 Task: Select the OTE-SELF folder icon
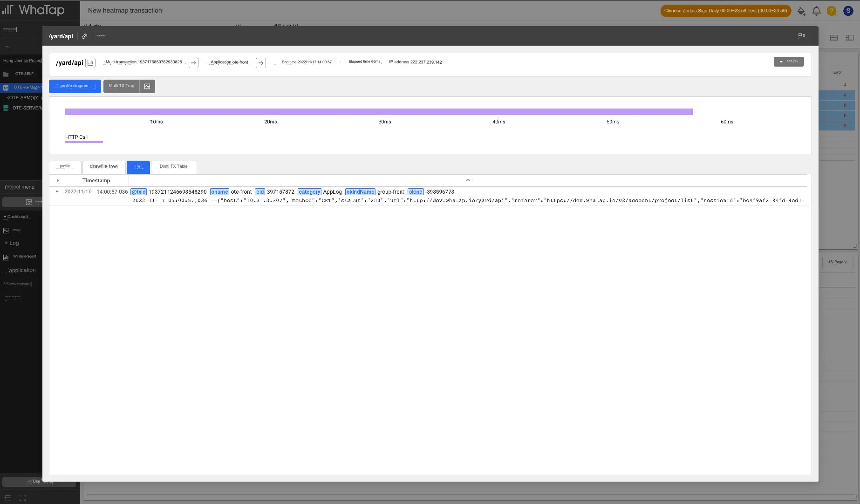pyautogui.click(x=6, y=74)
